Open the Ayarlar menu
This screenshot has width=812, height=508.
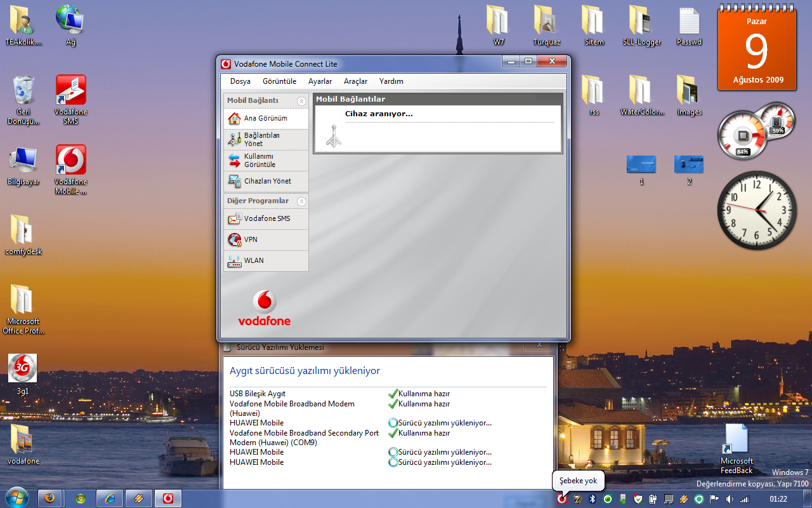coord(320,81)
